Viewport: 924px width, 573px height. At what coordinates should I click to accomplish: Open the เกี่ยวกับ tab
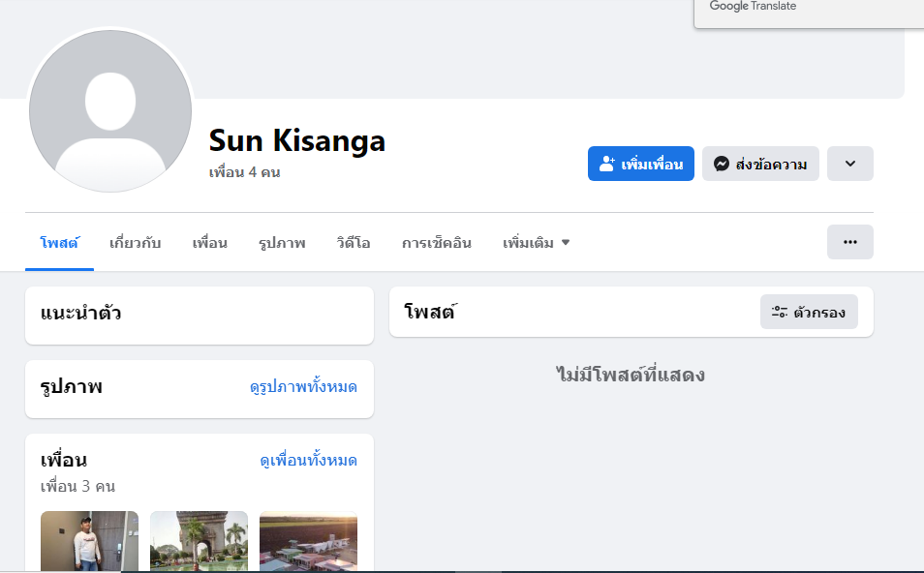[x=135, y=243]
